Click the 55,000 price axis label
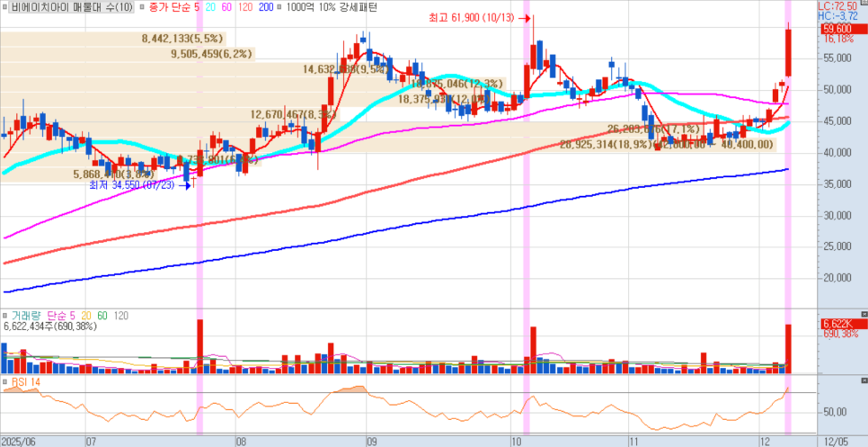 (x=837, y=58)
